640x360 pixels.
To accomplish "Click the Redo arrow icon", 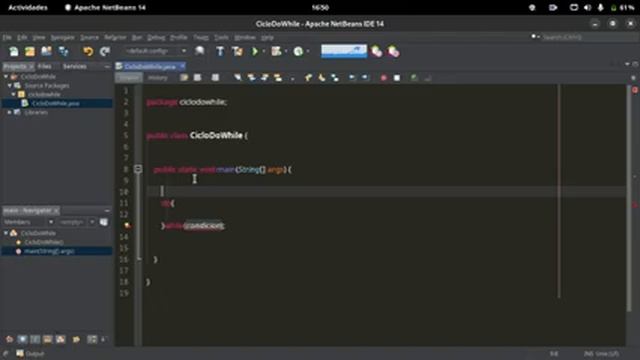I will click(105, 51).
